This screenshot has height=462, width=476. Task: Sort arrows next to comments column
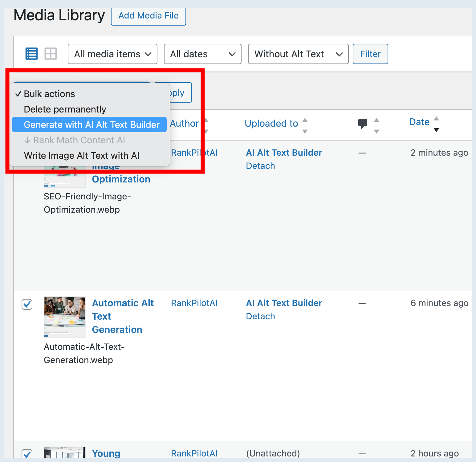click(x=376, y=125)
